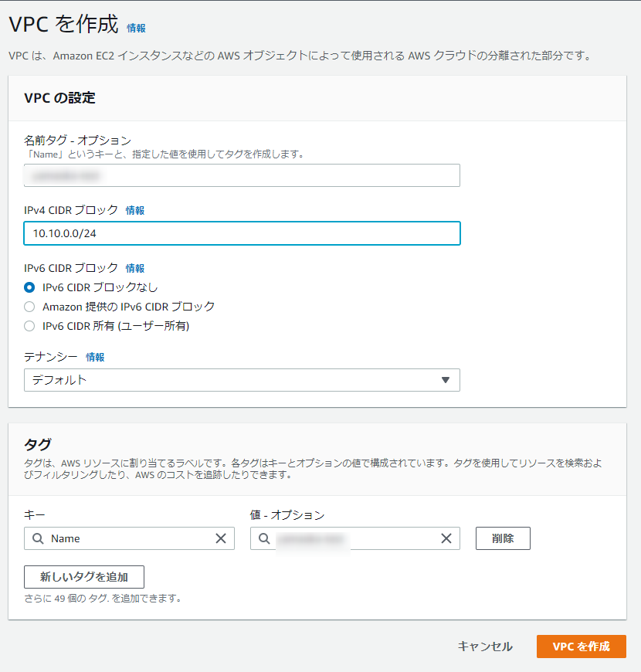Click the Name tag key search box

coord(129,538)
